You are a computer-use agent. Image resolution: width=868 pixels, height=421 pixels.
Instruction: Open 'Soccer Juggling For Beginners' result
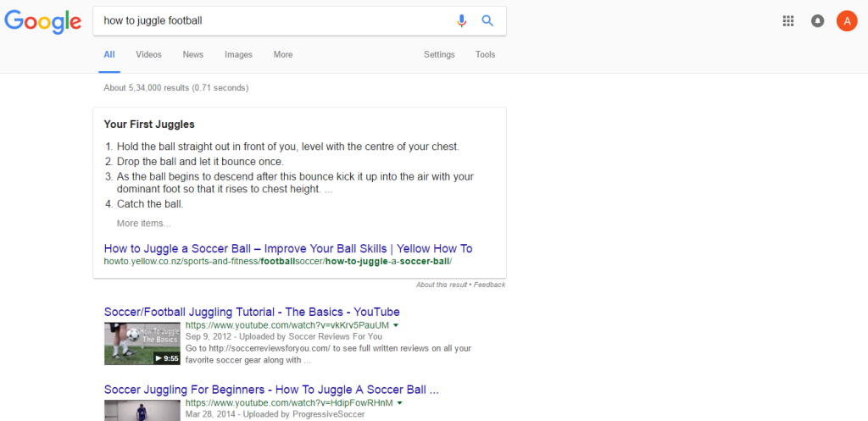271,390
